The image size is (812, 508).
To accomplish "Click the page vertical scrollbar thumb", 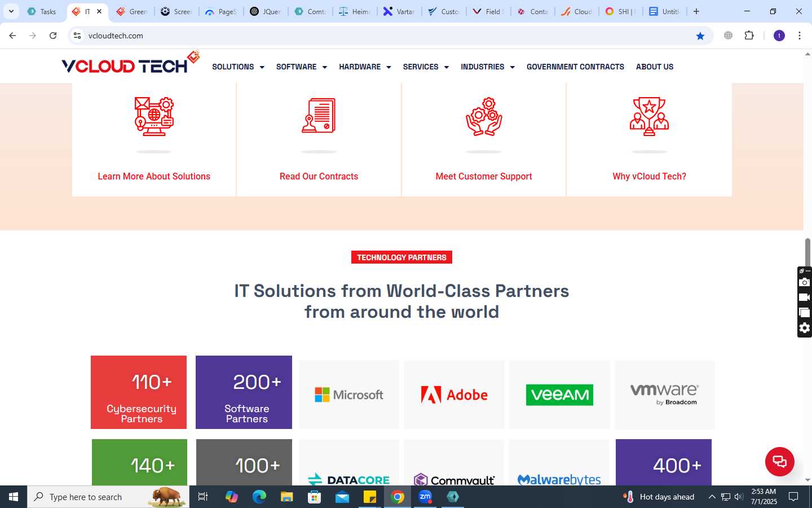I will point(807,252).
